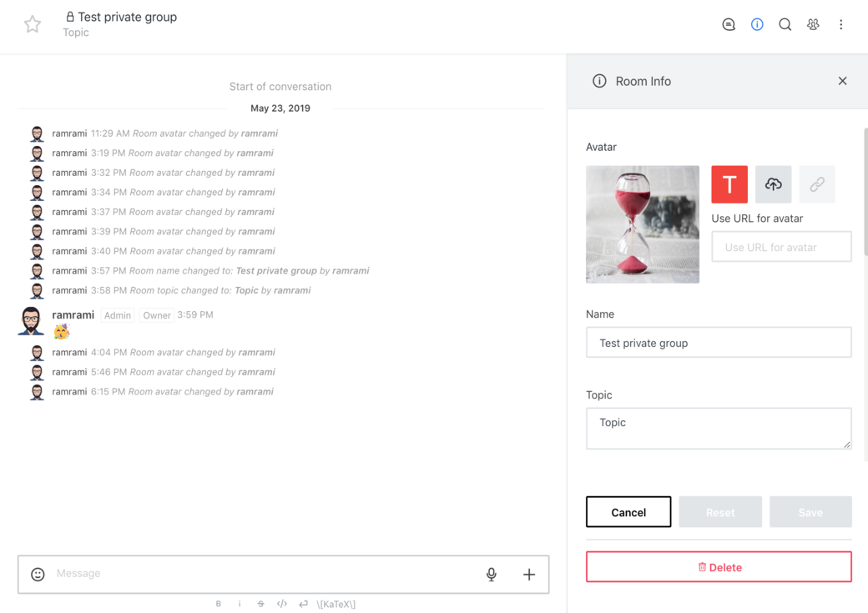
Task: Click the upload avatar cloud icon
Action: (774, 184)
